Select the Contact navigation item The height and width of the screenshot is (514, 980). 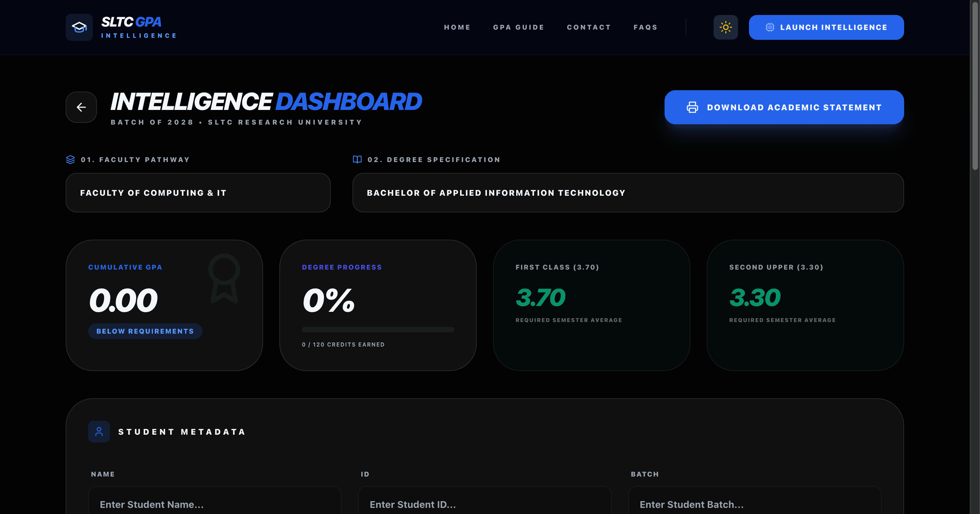[589, 27]
